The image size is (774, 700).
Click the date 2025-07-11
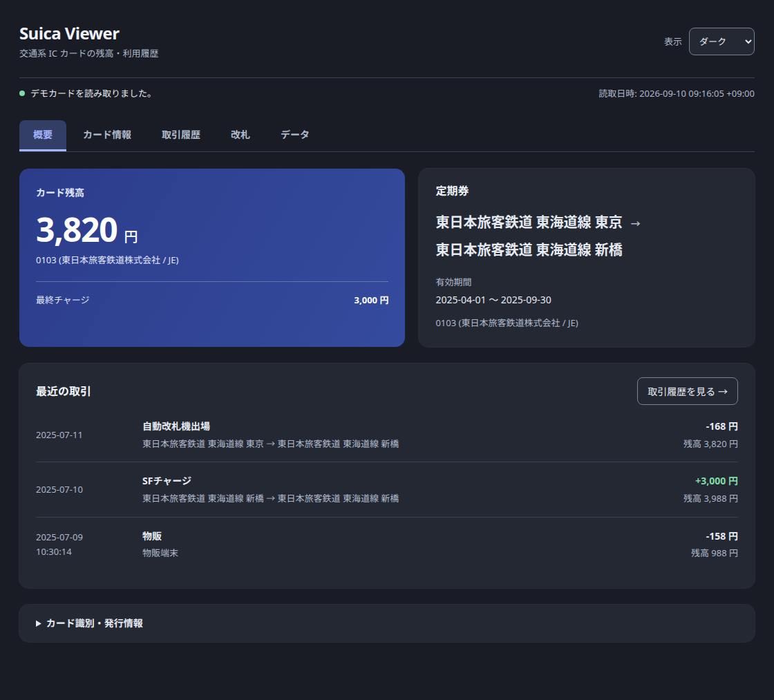[x=59, y=435]
